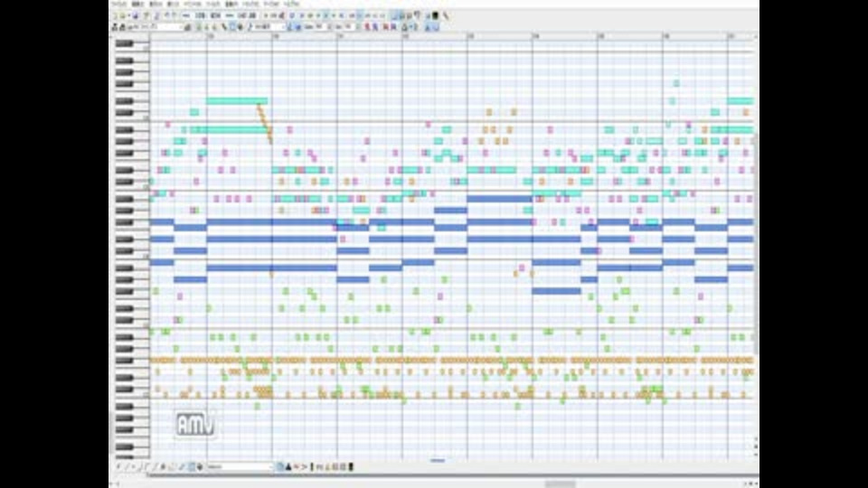Click the first measure number on the ruler
The image size is (868, 488).
click(x=211, y=36)
